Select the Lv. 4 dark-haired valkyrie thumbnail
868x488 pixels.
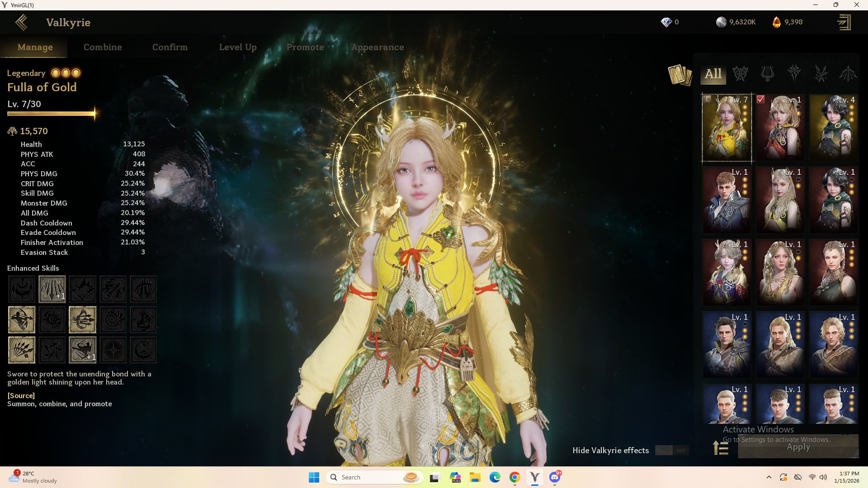(x=833, y=127)
